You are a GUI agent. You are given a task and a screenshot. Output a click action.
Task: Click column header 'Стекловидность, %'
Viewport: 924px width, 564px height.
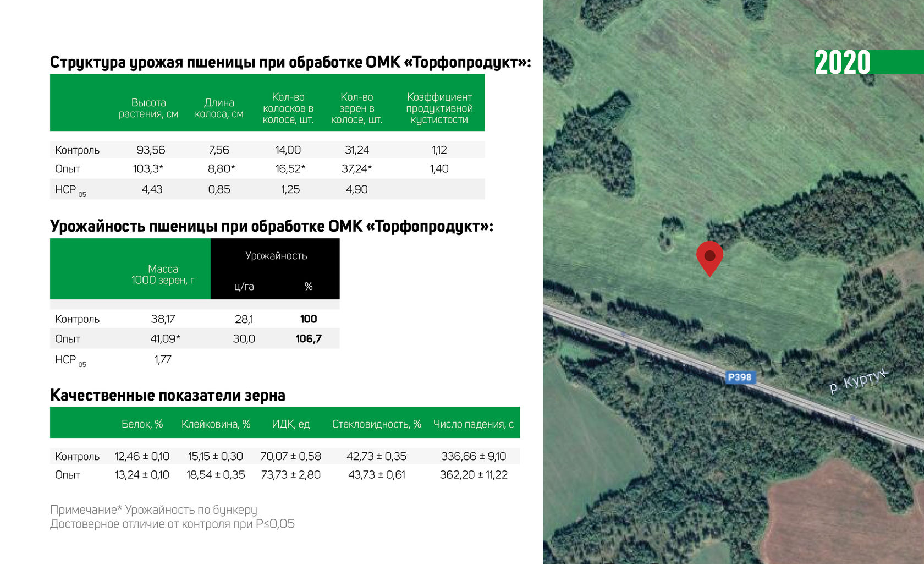click(377, 424)
